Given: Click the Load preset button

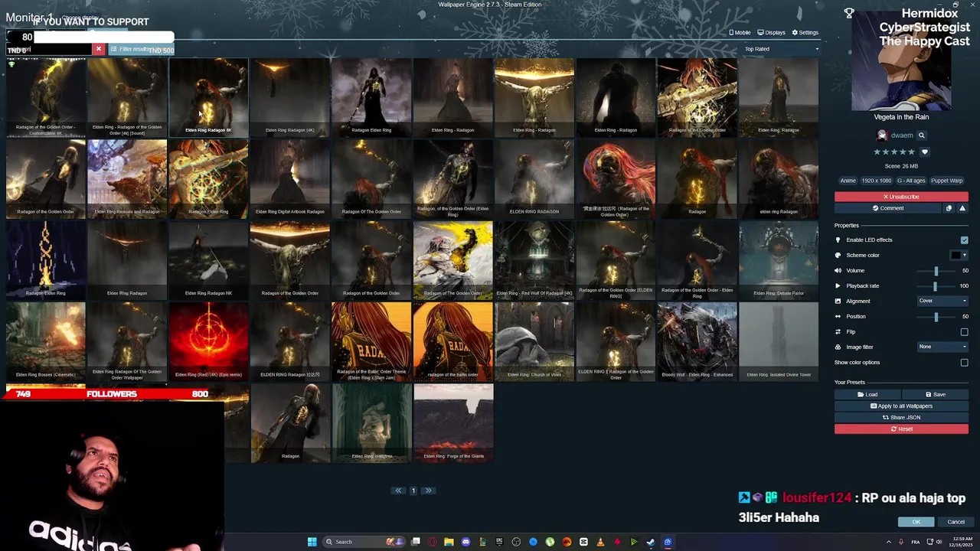Looking at the screenshot, I should (867, 395).
